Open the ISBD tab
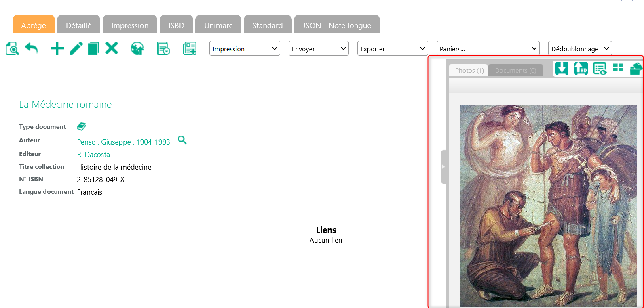The image size is (644, 308). [176, 24]
